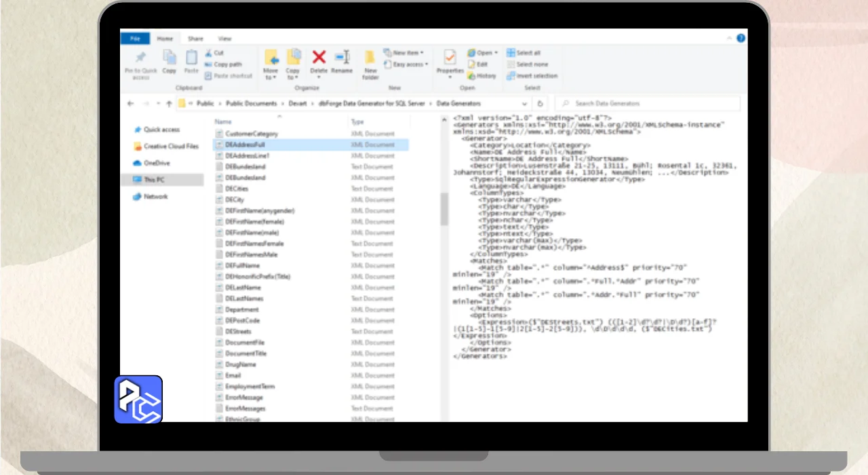Screen dimensions: 868x475
Task: Open the File tab
Action: (135, 39)
